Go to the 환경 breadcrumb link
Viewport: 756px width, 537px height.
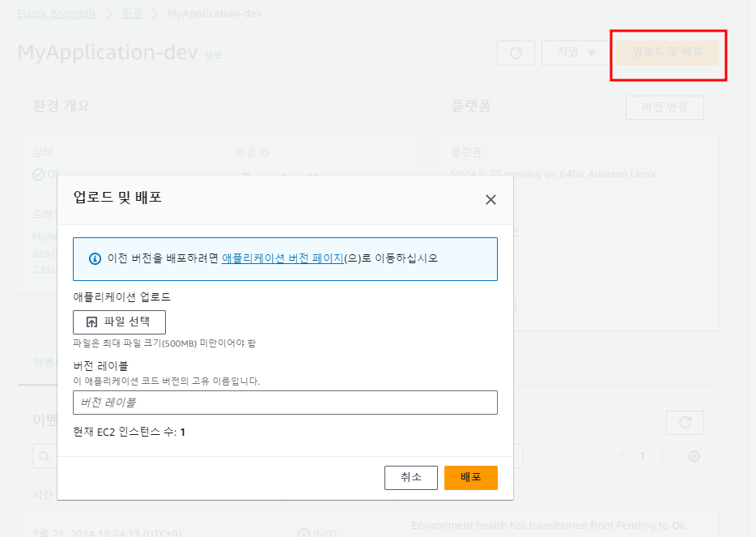132,14
